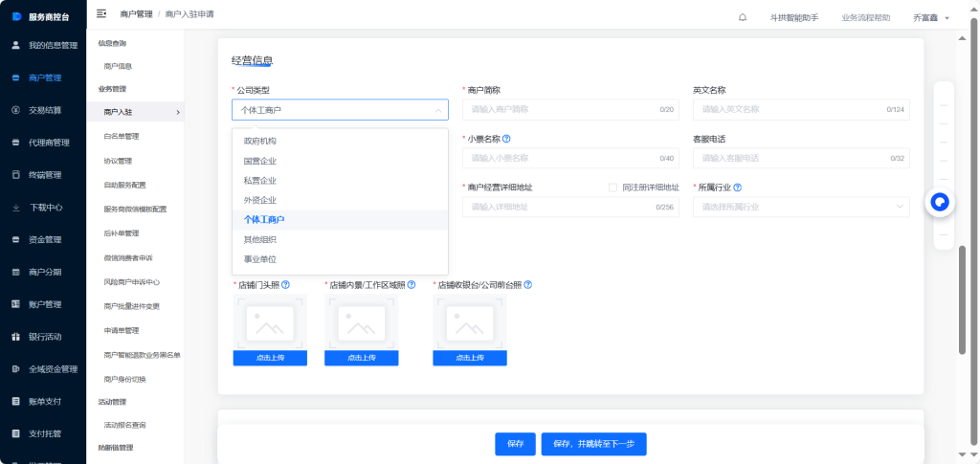The image size is (980, 464).
Task: Click the help icon next to 店铺内景/工作区域照
Action: click(412, 285)
